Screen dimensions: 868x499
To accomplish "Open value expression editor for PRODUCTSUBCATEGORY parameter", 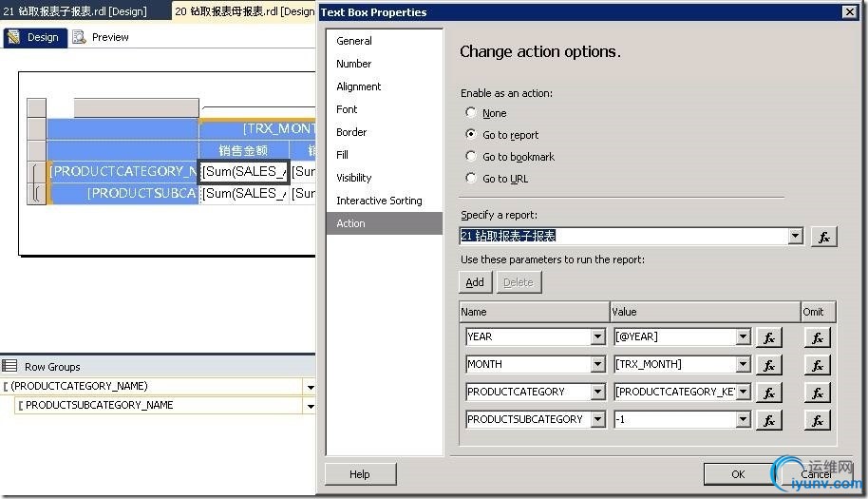I will (769, 420).
